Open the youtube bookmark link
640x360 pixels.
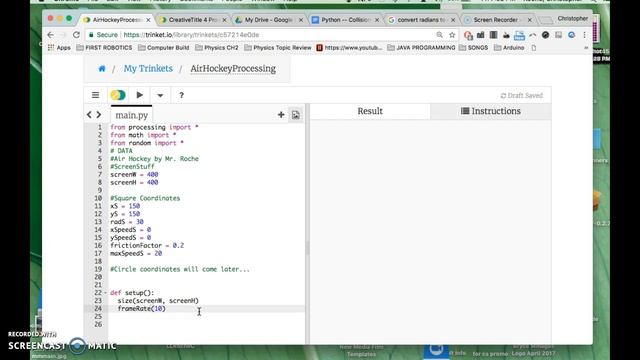click(x=349, y=48)
